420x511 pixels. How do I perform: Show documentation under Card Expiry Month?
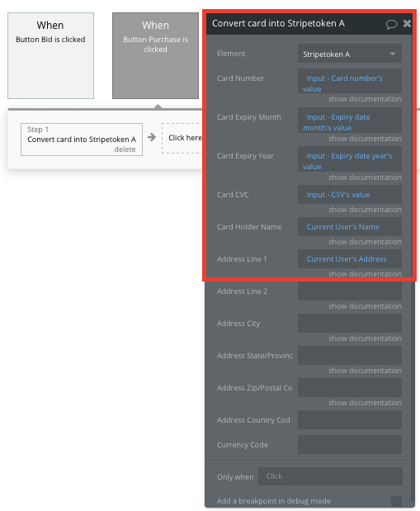pos(365,139)
